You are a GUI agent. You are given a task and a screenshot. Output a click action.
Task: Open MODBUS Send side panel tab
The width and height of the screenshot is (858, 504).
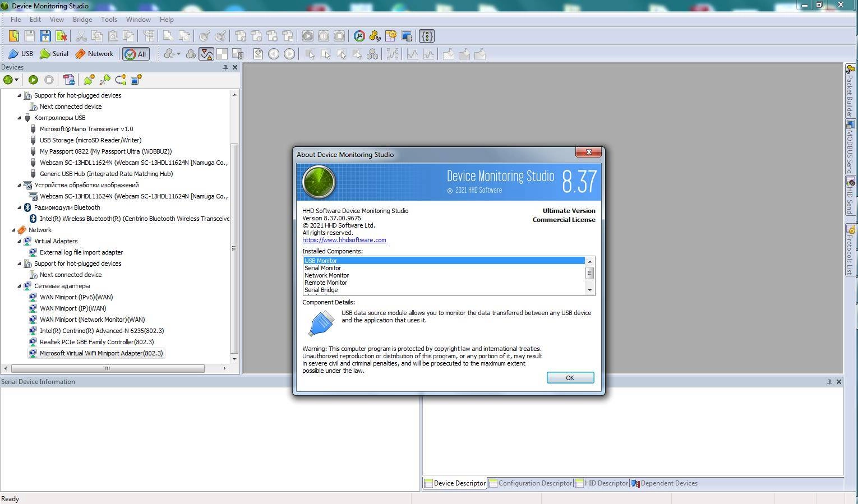(850, 147)
